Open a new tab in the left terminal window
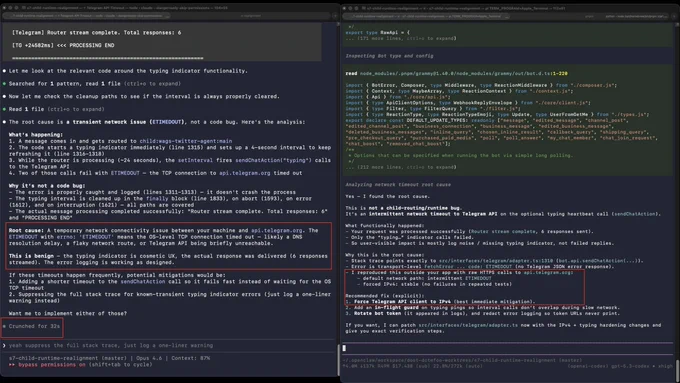The height and width of the screenshot is (383, 680). coord(335,16)
